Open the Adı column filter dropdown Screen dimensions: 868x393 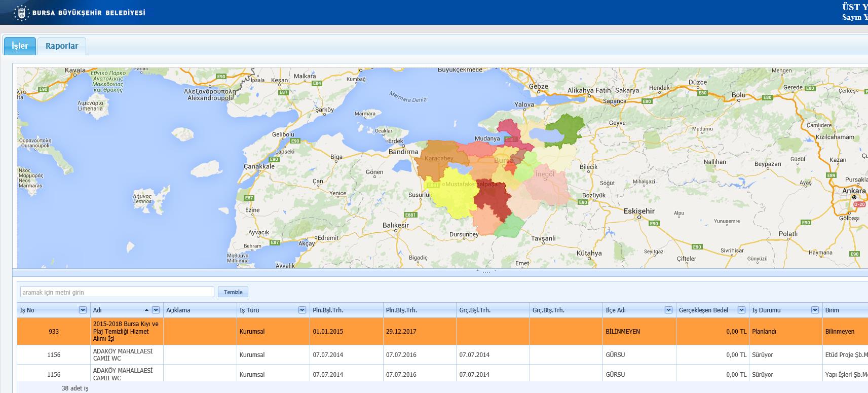(x=156, y=310)
